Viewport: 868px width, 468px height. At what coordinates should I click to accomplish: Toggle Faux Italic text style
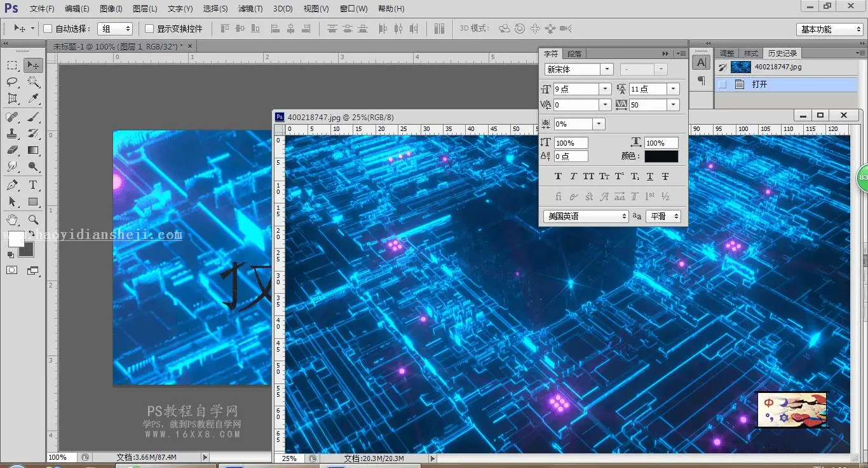573,176
